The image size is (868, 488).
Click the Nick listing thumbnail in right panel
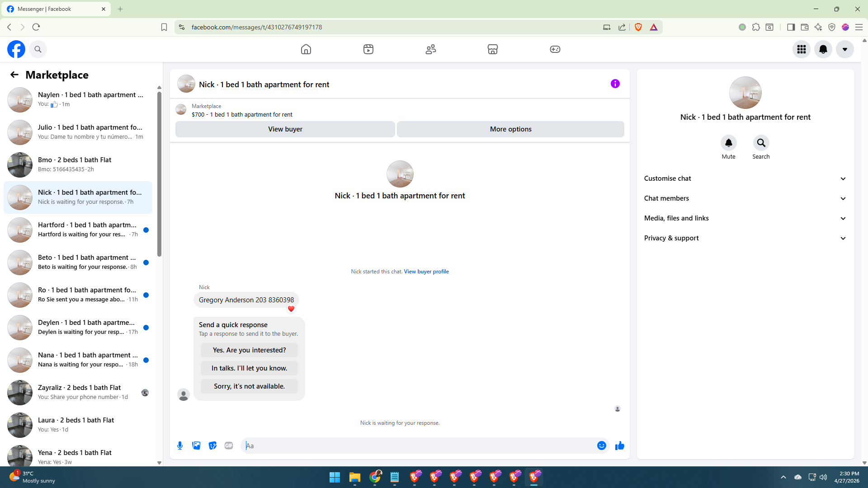point(745,93)
